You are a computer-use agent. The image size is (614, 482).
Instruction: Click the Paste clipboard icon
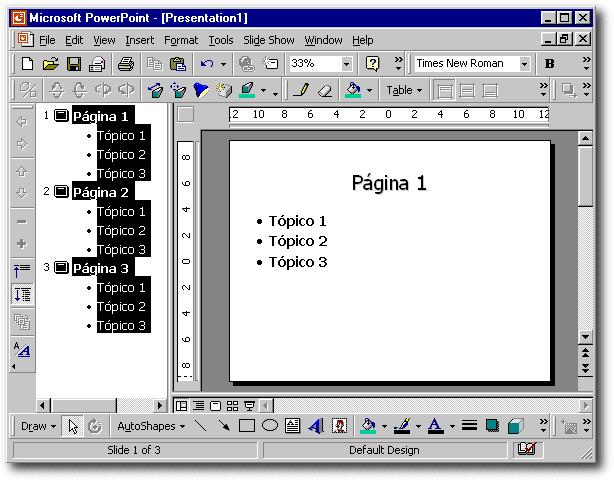click(x=176, y=64)
